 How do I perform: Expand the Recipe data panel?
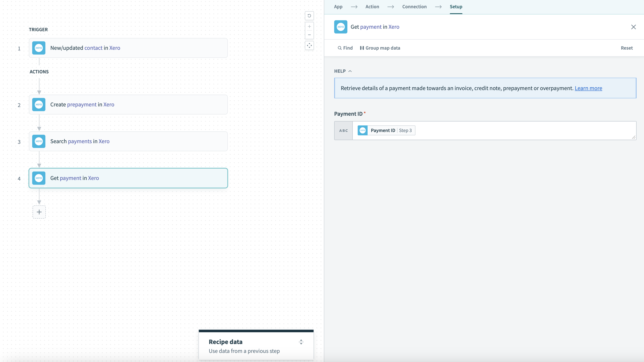301,342
